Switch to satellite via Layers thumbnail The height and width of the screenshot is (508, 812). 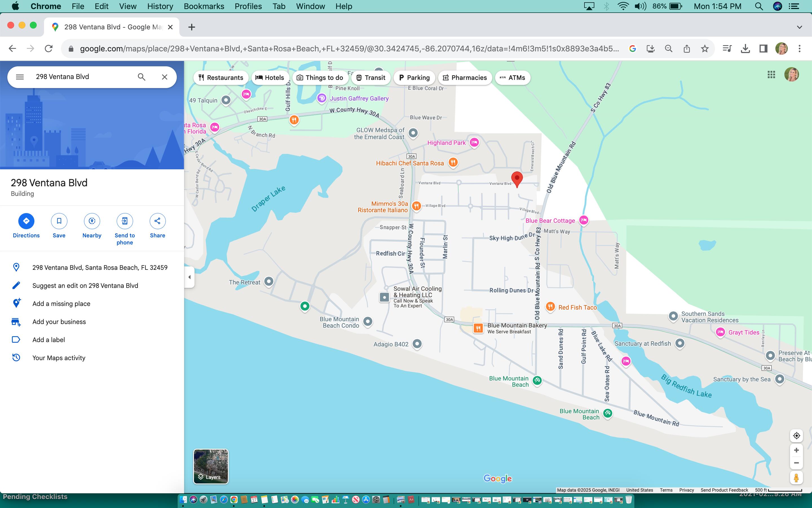(x=211, y=466)
